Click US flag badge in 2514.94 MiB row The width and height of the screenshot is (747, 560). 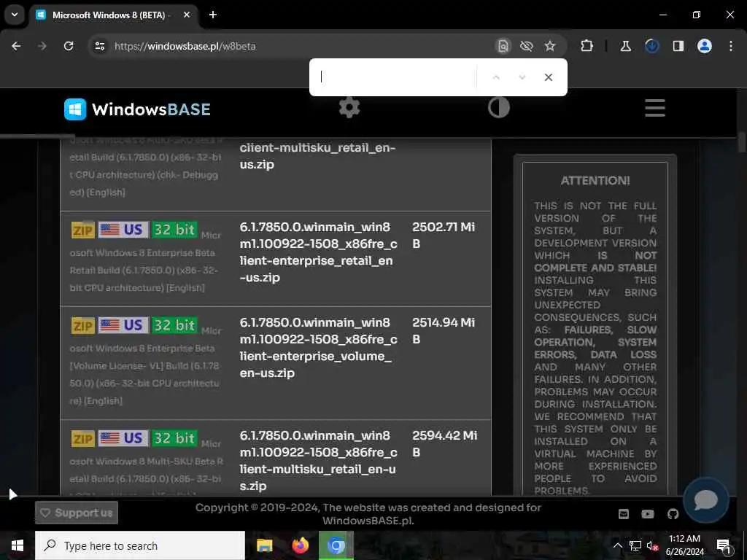[x=123, y=326]
